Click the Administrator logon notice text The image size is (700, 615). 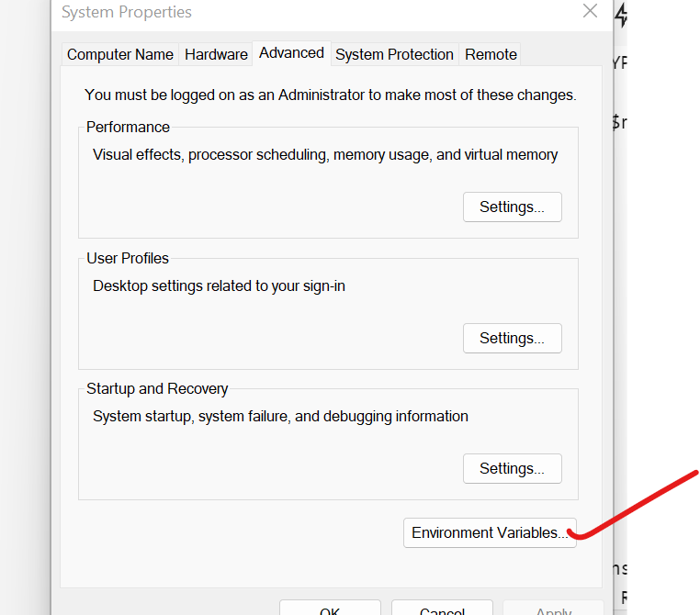point(330,95)
